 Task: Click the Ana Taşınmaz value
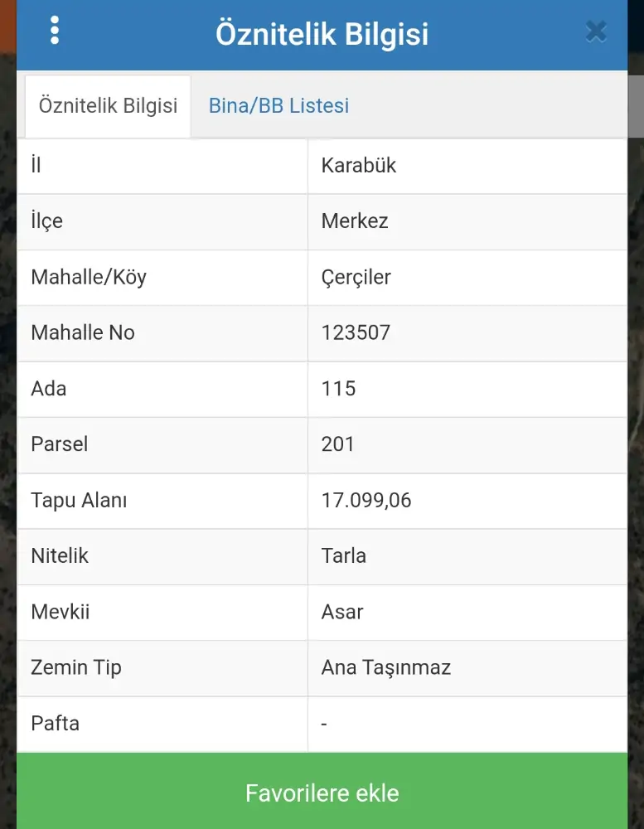pos(386,668)
